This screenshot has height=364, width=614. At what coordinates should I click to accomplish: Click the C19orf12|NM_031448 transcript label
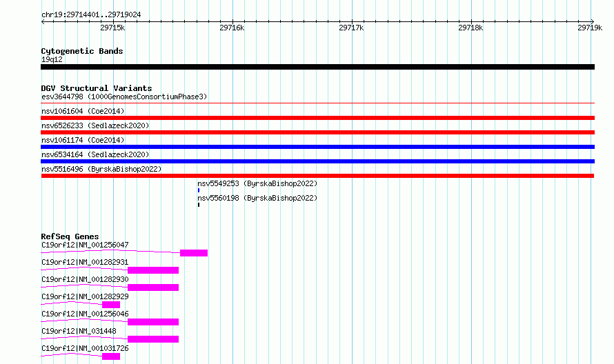(x=79, y=331)
